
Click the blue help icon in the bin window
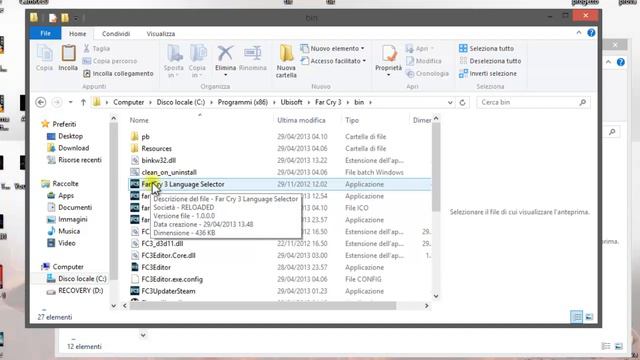coord(591,33)
